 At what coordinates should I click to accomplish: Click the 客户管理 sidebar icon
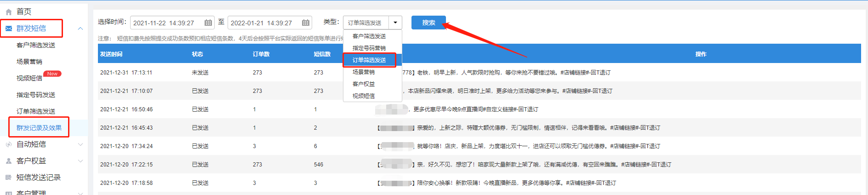(x=8, y=193)
